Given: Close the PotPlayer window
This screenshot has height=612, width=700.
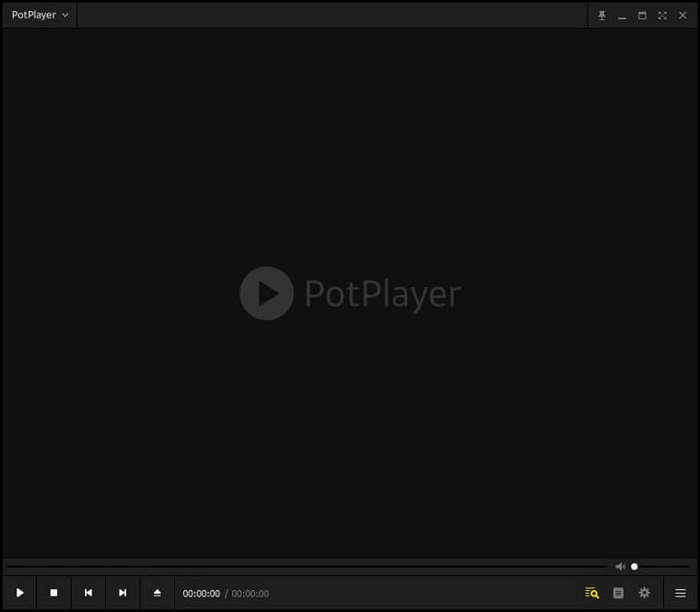Looking at the screenshot, I should (682, 16).
